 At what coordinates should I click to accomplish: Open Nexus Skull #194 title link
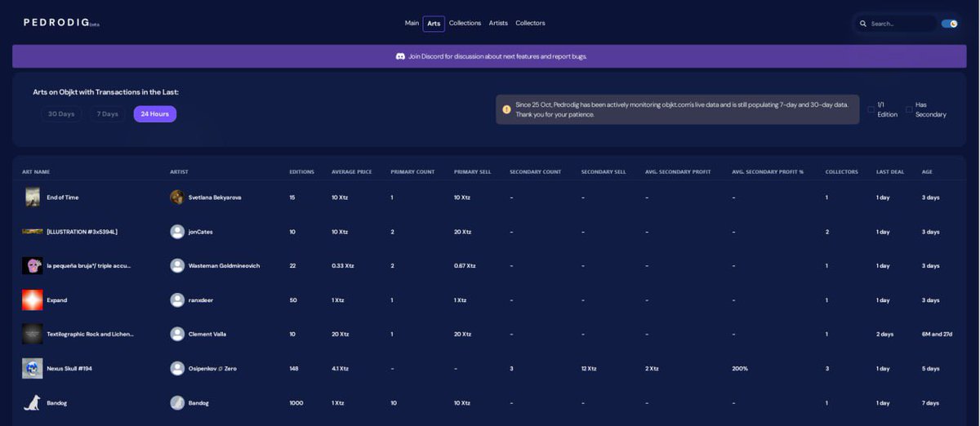(69, 368)
